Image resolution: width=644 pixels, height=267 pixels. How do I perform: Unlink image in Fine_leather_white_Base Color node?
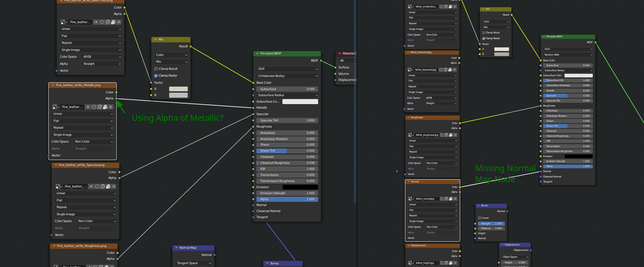pyautogui.click(x=119, y=22)
